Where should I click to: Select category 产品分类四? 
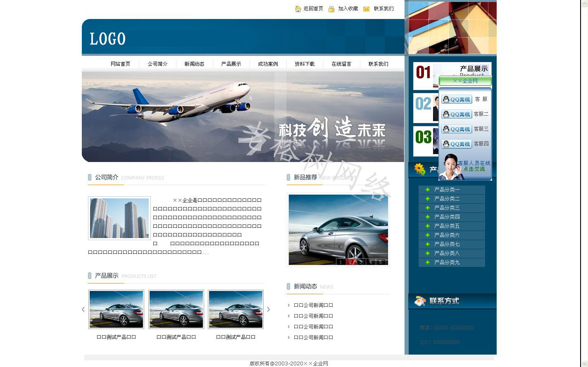(x=447, y=217)
